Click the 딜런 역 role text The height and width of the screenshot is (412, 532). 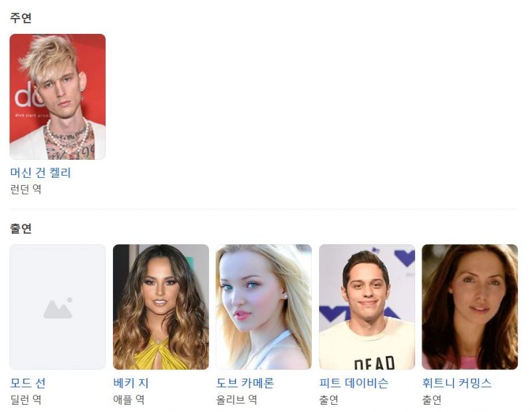tap(26, 399)
